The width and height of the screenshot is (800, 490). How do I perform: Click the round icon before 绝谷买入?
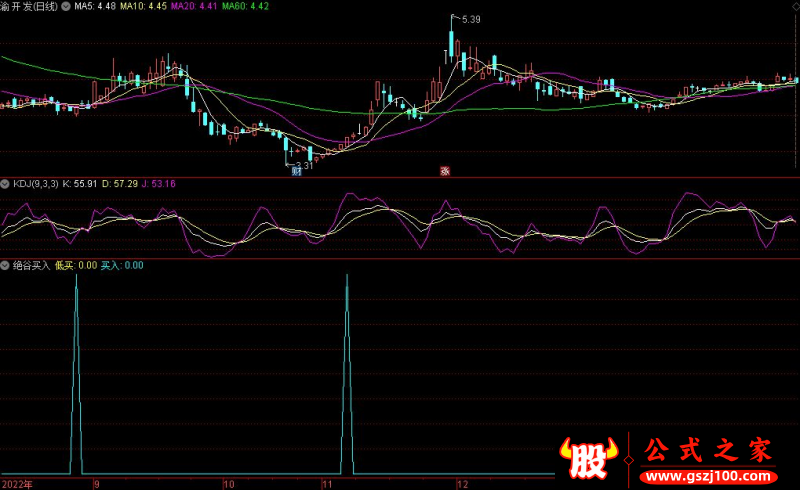click(6, 266)
